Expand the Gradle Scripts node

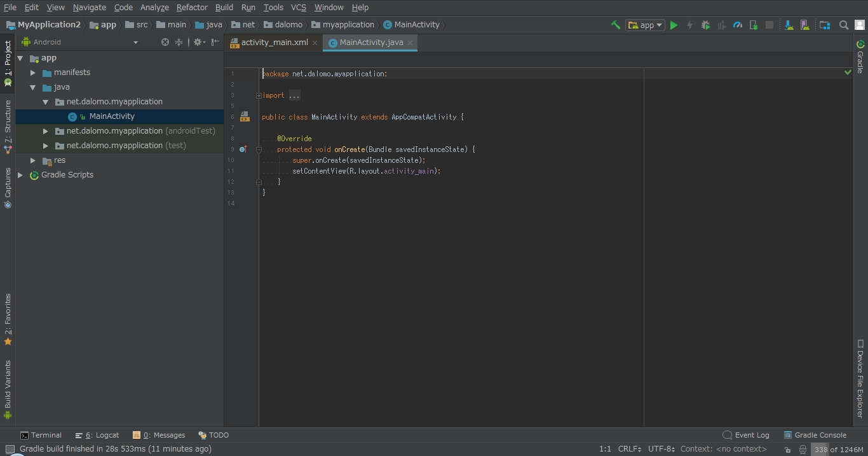(20, 175)
